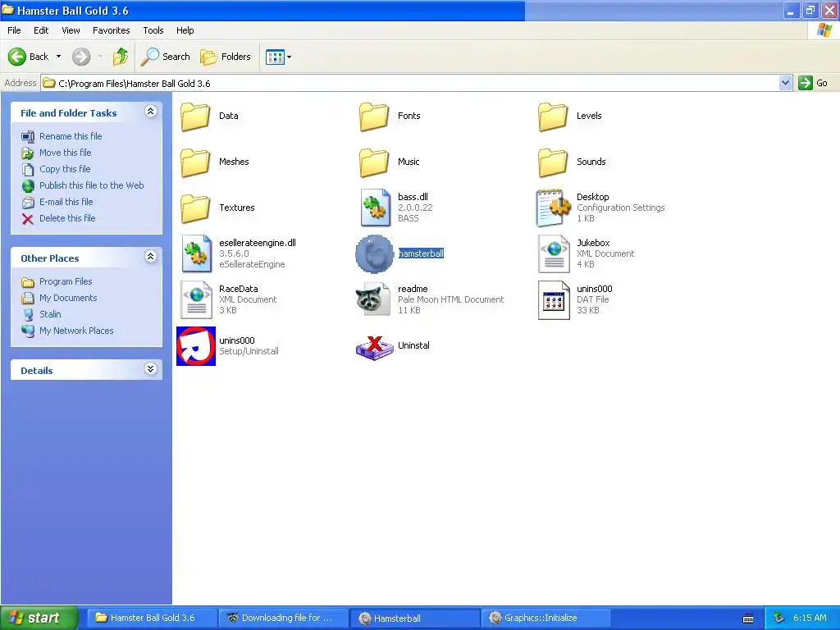Viewport: 840px width, 630px height.
Task: Go to My Network Places
Action: tap(76, 331)
